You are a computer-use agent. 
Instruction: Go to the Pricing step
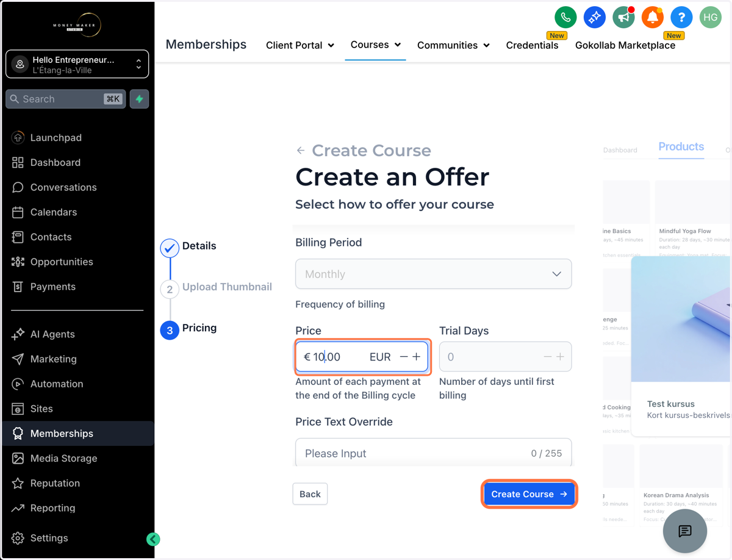point(188,329)
